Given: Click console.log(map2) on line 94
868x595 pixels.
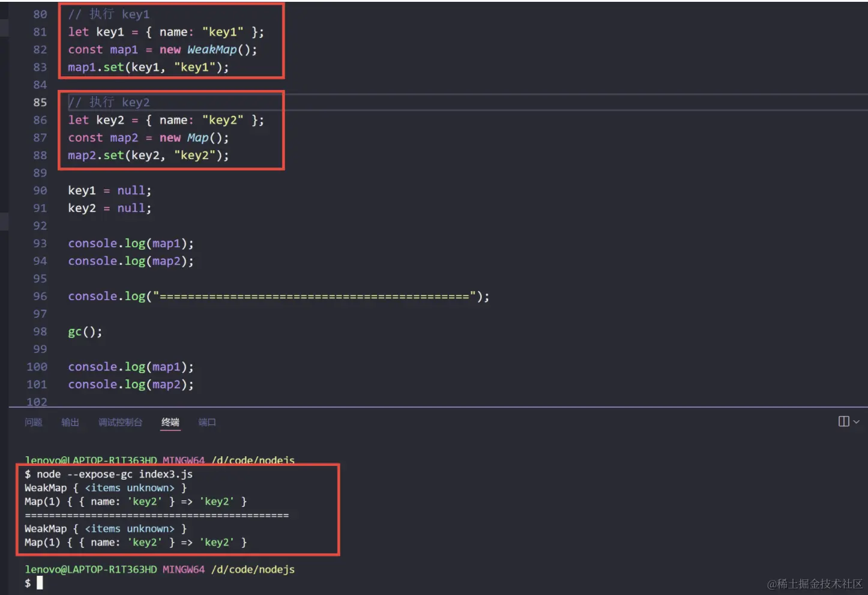Looking at the screenshot, I should (131, 261).
